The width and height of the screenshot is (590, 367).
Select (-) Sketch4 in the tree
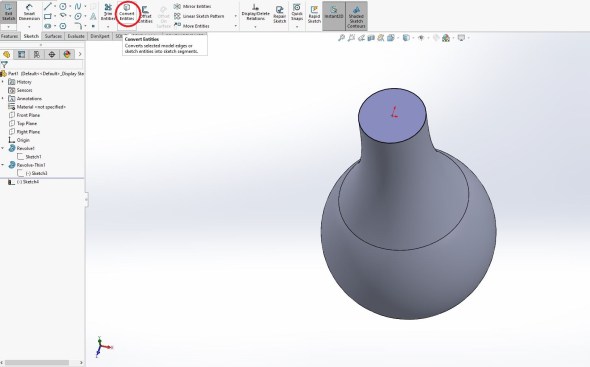[x=24, y=182]
